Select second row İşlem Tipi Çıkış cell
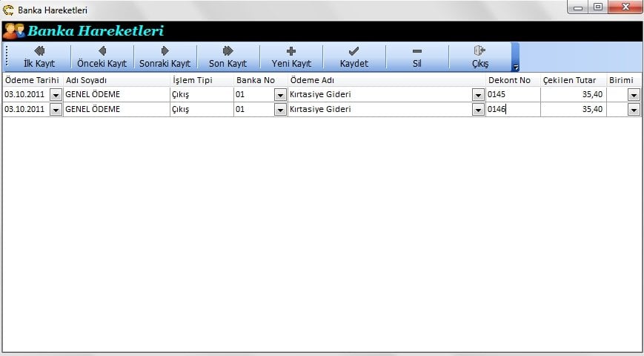The height and width of the screenshot is (356, 644). [201, 110]
